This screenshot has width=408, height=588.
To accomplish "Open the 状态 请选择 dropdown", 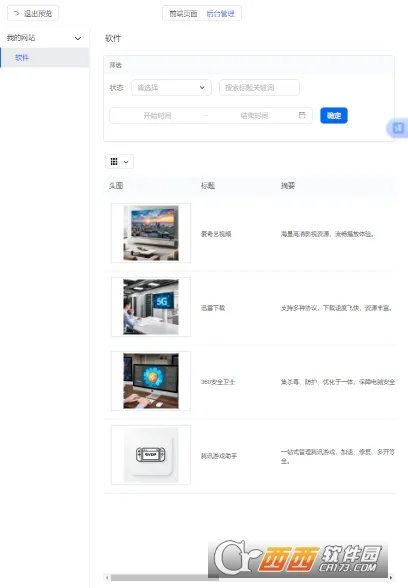I will (x=171, y=88).
